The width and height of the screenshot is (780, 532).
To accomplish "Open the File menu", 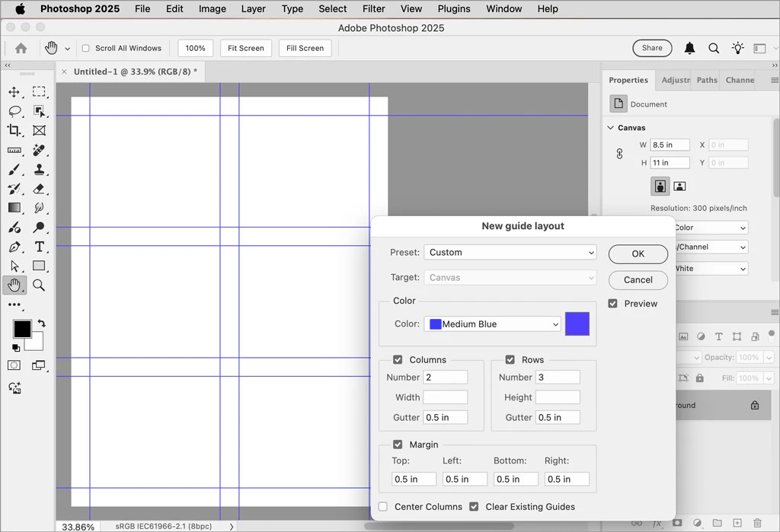I will (142, 9).
